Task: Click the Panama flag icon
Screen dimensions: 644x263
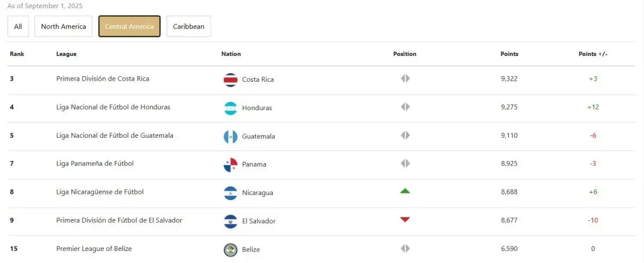Action: [x=230, y=164]
